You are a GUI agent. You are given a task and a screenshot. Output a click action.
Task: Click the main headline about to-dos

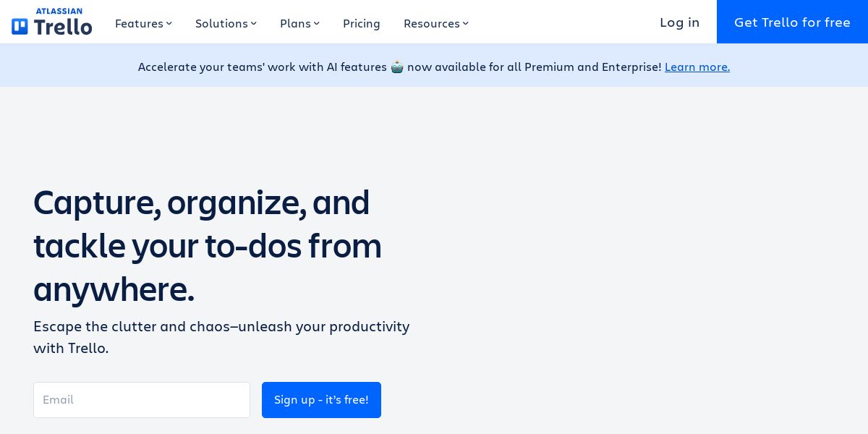207,245
